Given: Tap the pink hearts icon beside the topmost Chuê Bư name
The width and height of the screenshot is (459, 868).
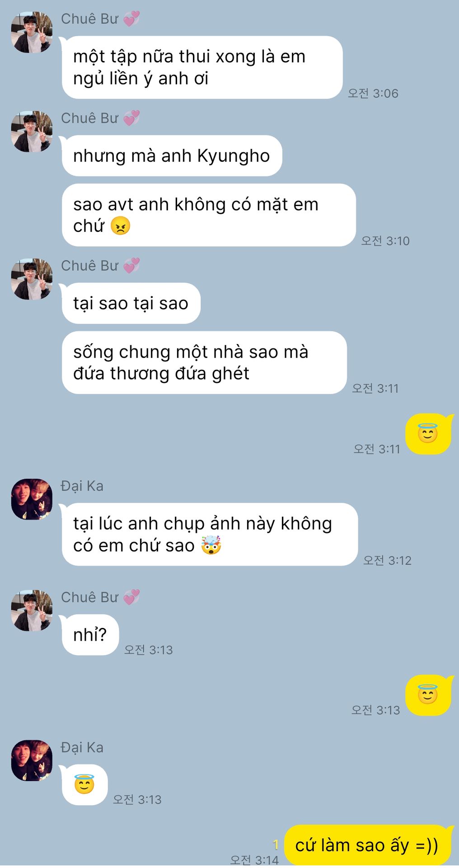Looking at the screenshot, I should click(x=131, y=19).
